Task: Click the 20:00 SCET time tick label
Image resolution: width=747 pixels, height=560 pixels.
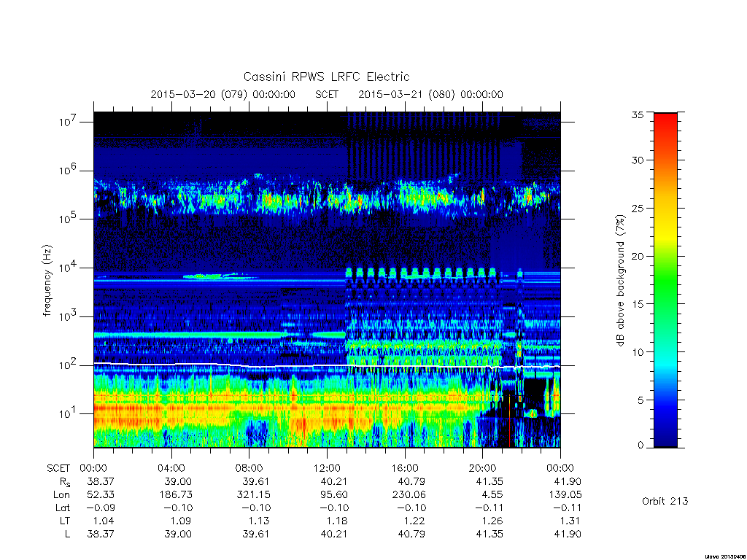Action: click(x=482, y=468)
